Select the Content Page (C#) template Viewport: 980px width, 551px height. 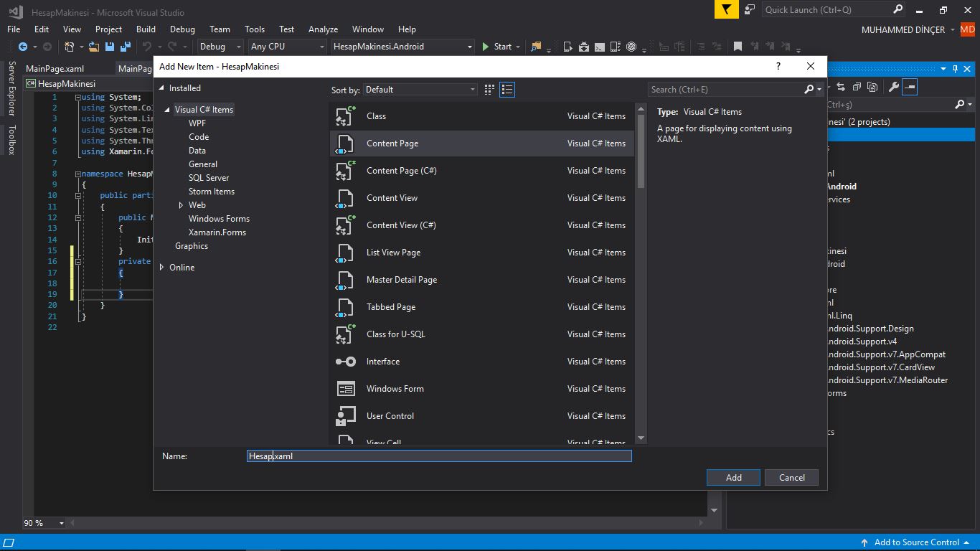(481, 171)
